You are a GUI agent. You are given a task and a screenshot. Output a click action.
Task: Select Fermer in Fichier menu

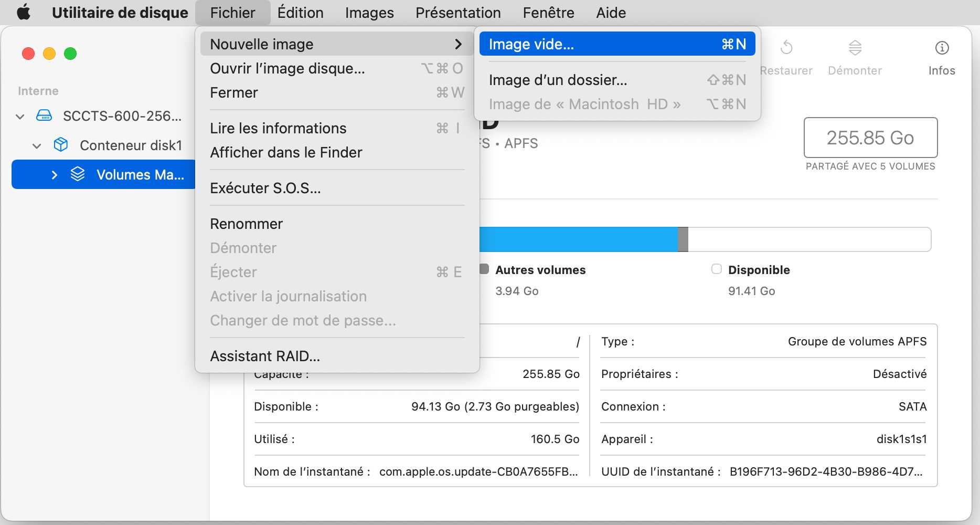tap(337, 92)
